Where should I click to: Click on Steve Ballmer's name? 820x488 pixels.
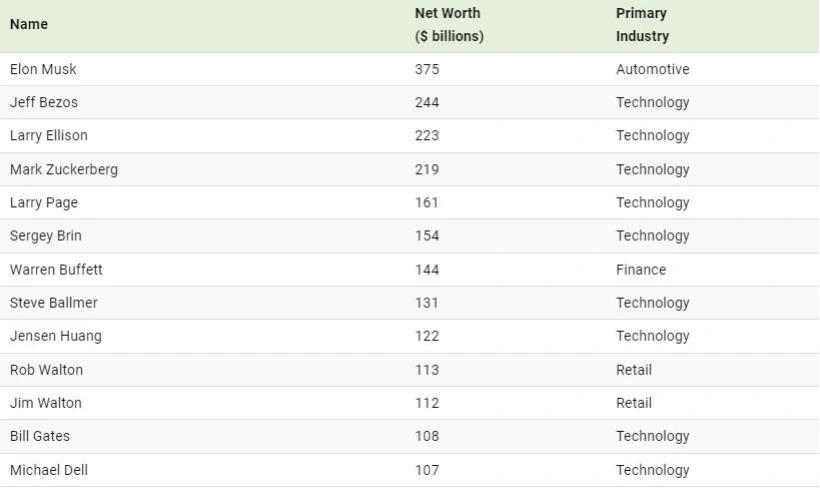coord(54,303)
